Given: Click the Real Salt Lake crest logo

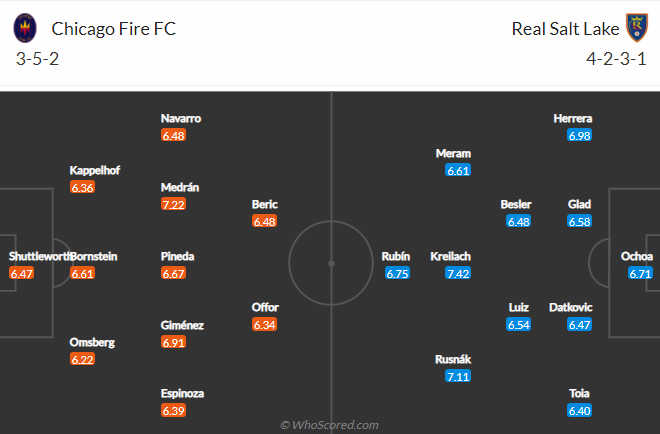Looking at the screenshot, I should point(637,27).
